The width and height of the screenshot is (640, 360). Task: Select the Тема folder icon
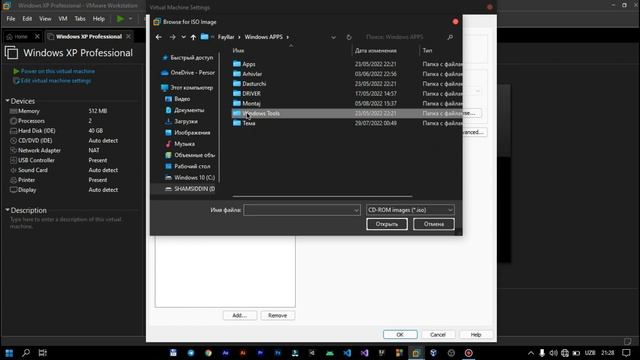[237, 123]
